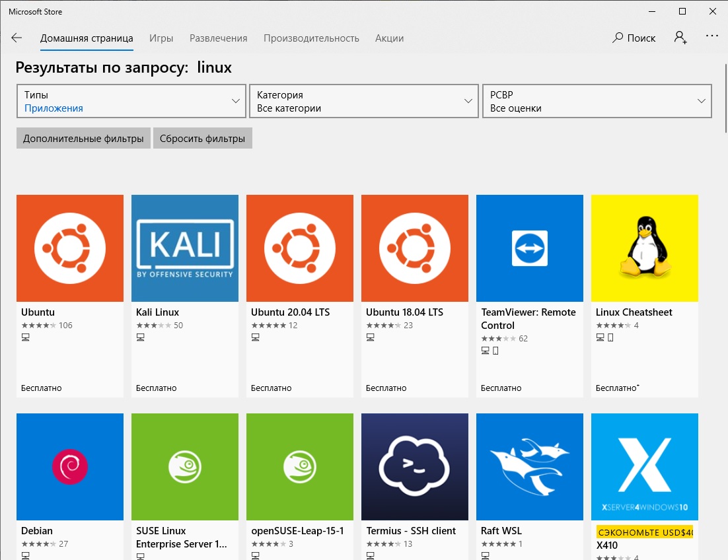
Task: Click the Дополнительные фильтры button
Action: [x=84, y=138]
